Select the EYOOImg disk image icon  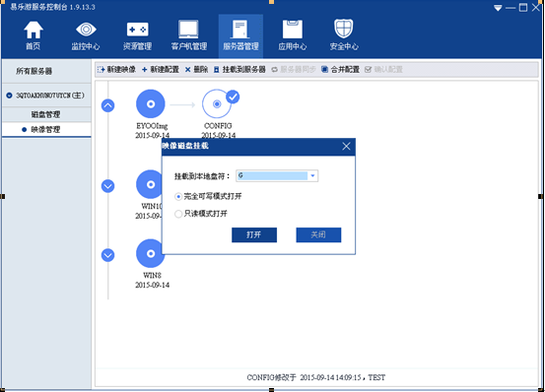click(x=151, y=103)
